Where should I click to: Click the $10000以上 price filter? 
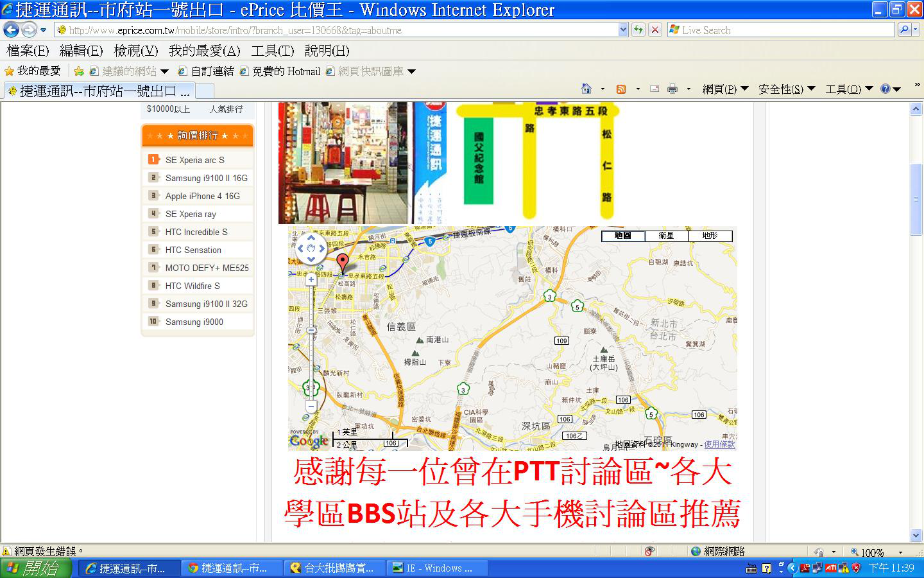coord(168,109)
